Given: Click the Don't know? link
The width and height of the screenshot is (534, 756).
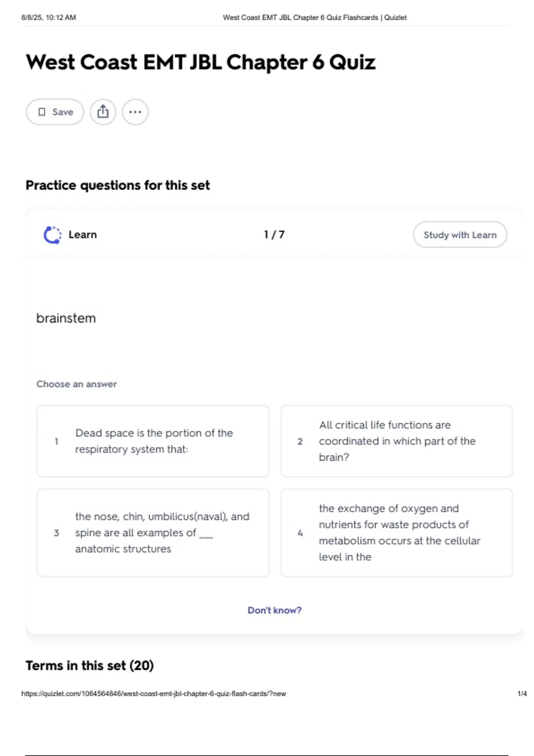Looking at the screenshot, I should 275,610.
